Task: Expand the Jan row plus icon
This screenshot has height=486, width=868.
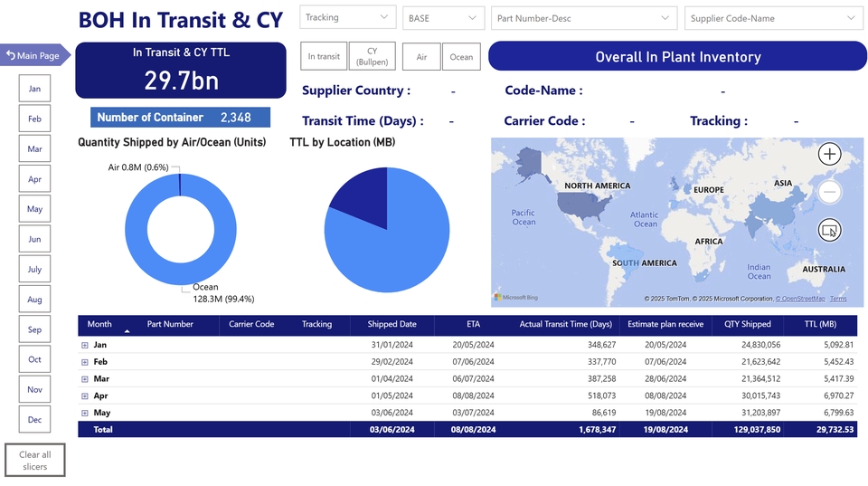Action: pos(85,345)
